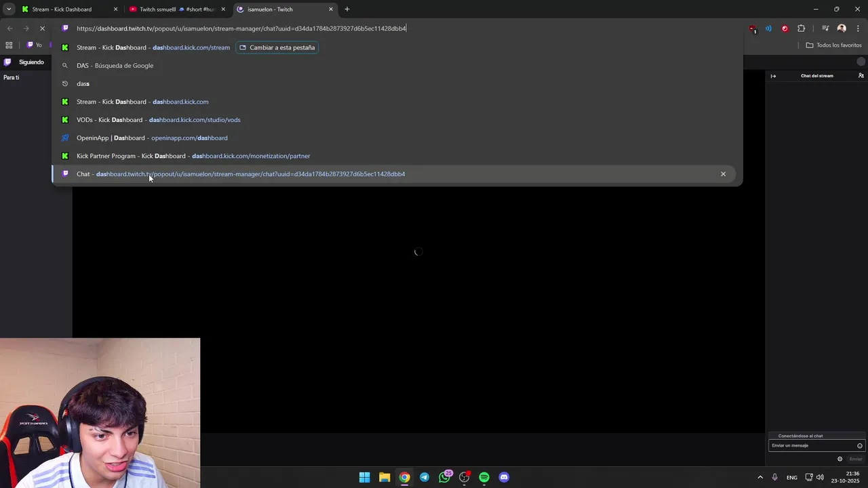Open the Chrome profile avatar
This screenshot has height=488, width=868.
[x=842, y=28]
